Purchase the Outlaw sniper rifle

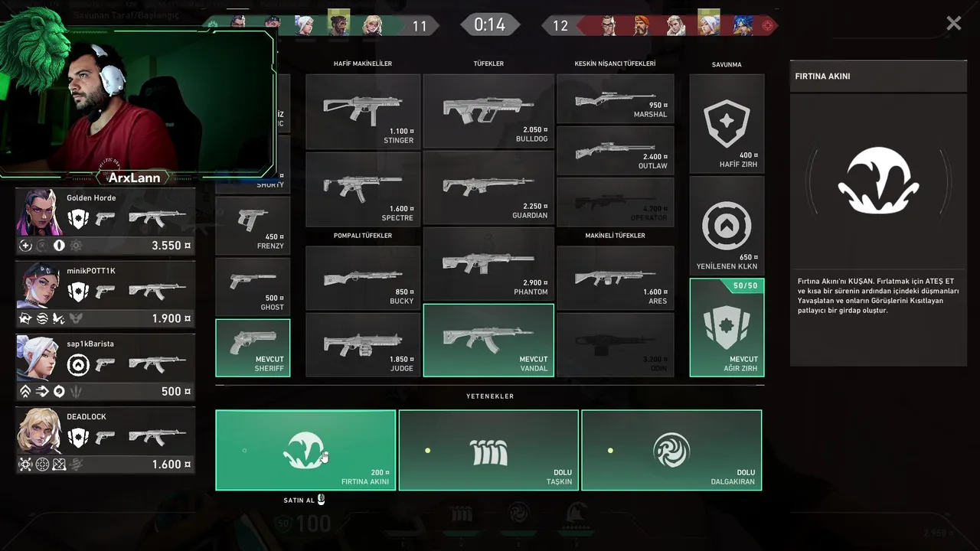[616, 150]
